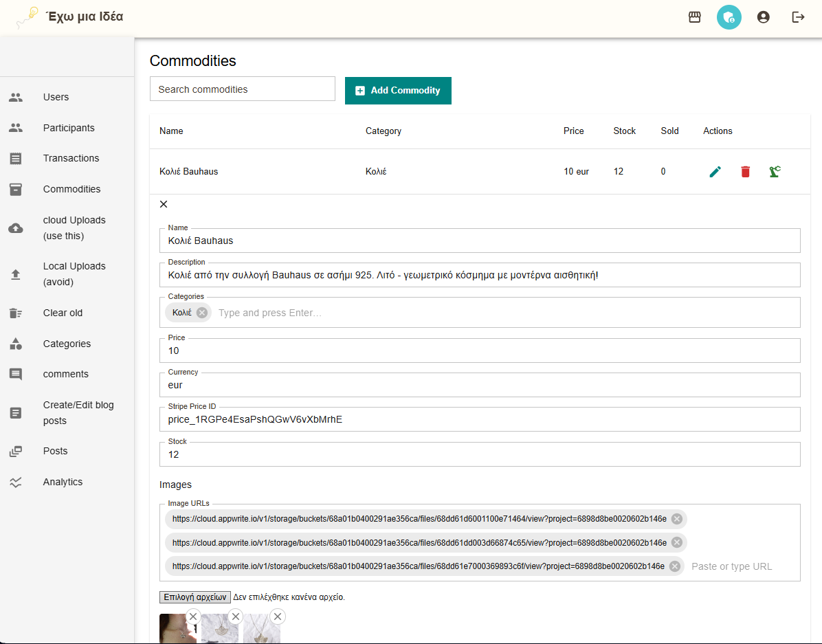The width and height of the screenshot is (822, 644).
Task: Click the Επιλογή αρχείων file chooser button
Action: [195, 597]
